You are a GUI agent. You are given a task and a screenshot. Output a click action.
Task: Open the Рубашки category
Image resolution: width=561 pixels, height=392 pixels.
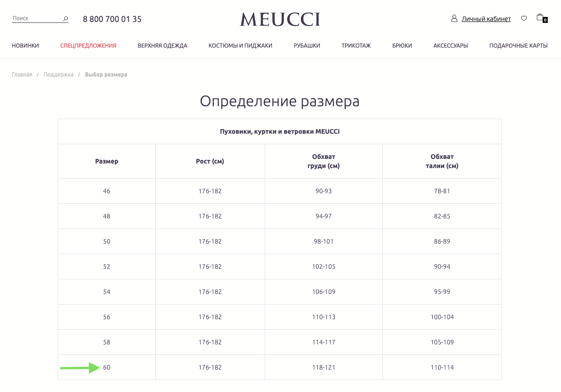pyautogui.click(x=307, y=46)
